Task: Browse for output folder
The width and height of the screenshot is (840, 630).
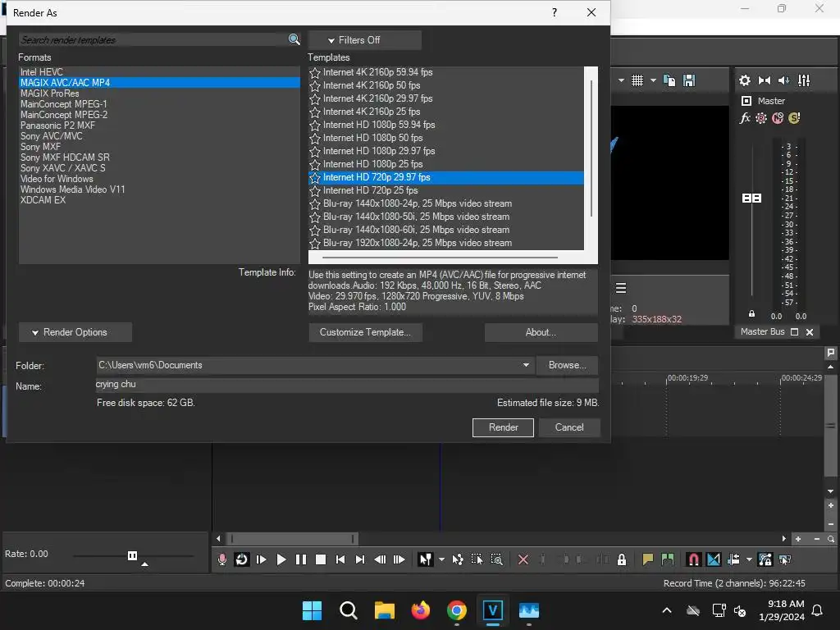Action: [x=567, y=365]
